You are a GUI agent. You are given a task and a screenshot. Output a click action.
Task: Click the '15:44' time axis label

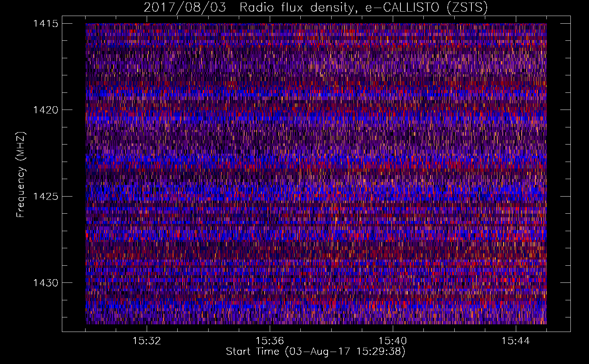pos(516,341)
